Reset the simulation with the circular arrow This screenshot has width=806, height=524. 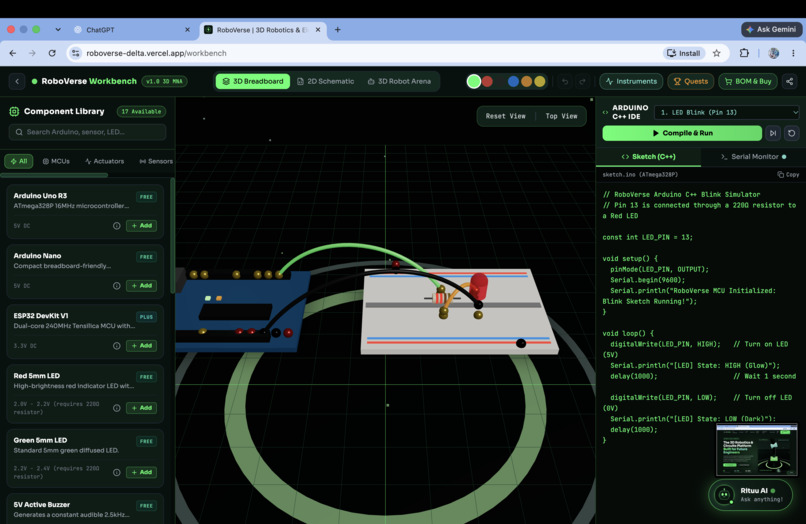click(x=792, y=133)
